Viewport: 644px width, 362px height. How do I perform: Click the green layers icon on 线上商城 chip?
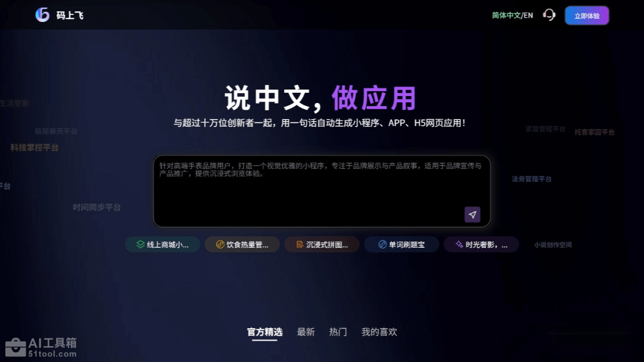[140, 245]
